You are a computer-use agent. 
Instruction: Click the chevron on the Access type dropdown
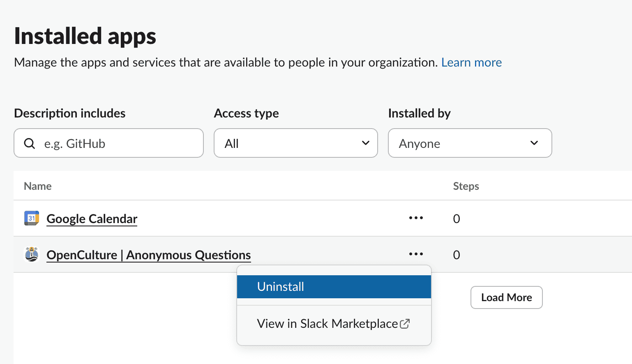tap(365, 143)
